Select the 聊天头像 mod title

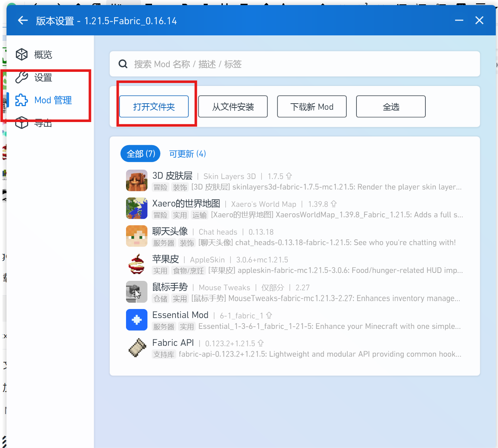coord(170,231)
